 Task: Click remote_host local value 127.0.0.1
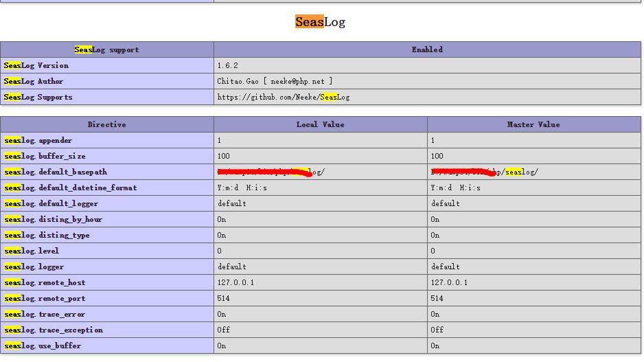(235, 283)
